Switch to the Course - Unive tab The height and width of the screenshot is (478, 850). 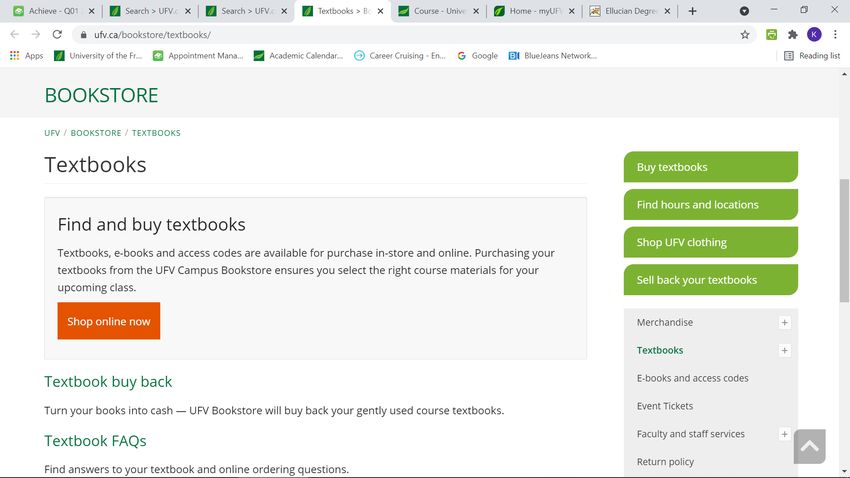pos(438,11)
